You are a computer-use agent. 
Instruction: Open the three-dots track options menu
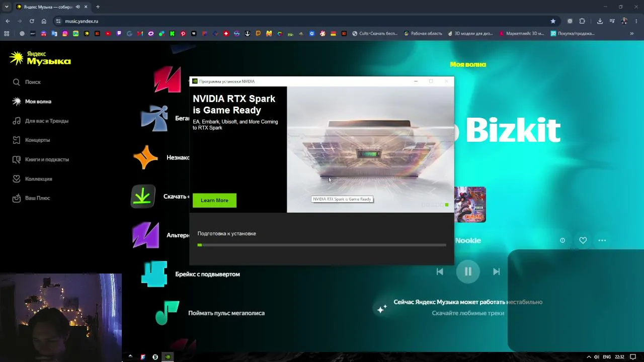(602, 240)
